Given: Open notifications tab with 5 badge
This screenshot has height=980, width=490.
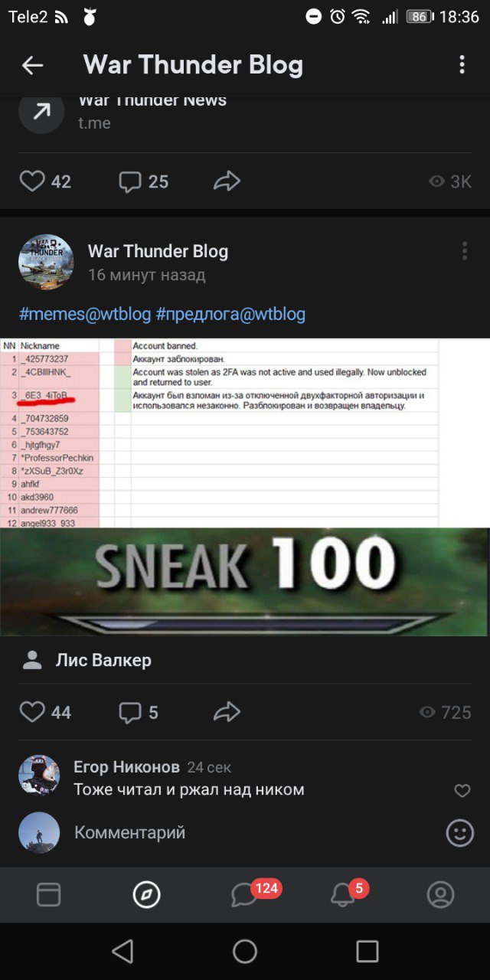Looking at the screenshot, I should 343,894.
